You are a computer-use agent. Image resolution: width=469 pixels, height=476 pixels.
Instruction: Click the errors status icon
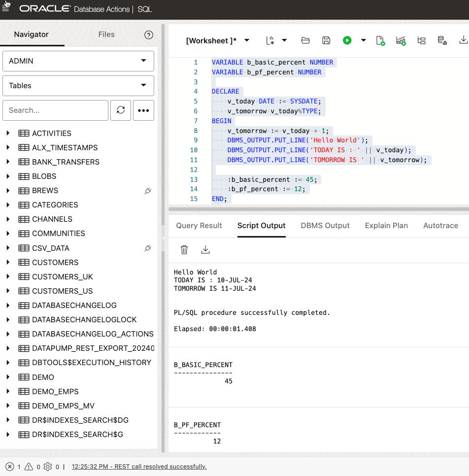pos(10,467)
